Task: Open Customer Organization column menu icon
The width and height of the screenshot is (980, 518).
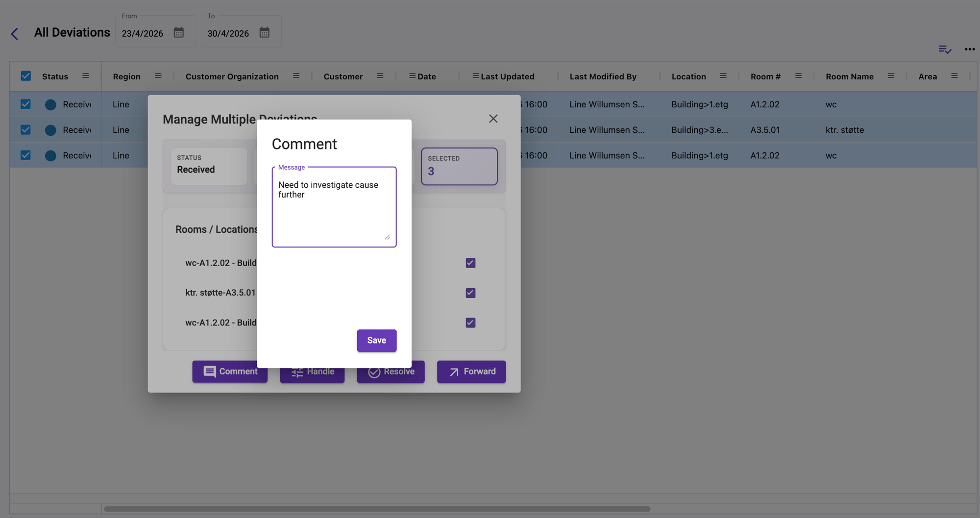Action: tap(296, 76)
